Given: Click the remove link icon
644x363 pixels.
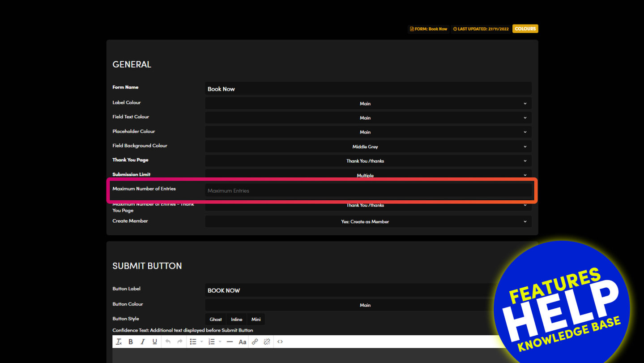Looking at the screenshot, I should [x=267, y=342].
